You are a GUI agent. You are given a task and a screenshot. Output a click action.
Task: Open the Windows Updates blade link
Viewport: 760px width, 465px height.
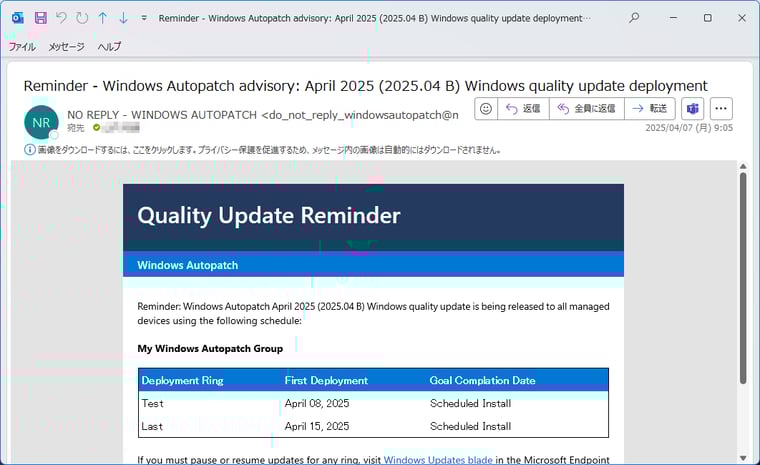point(438,460)
